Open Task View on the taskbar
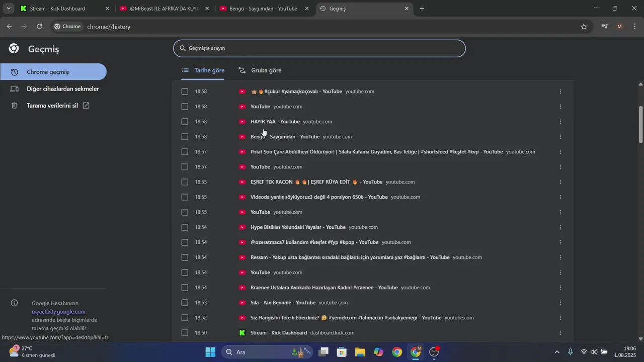The width and height of the screenshot is (644, 362). pos(323,352)
